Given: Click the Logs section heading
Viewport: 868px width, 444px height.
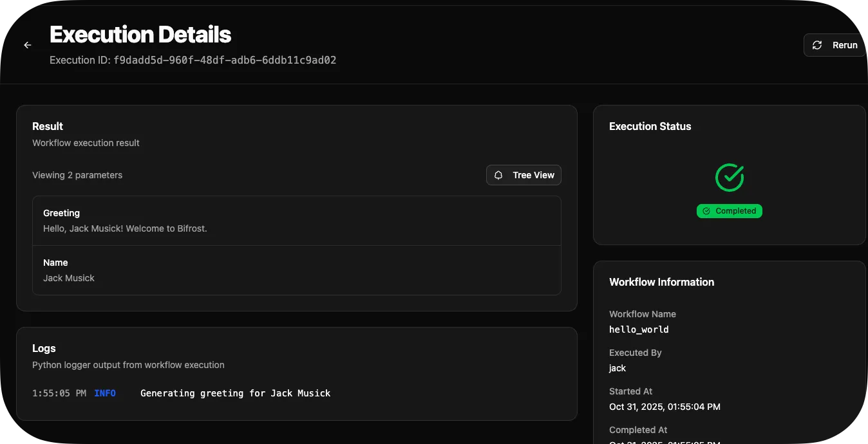Looking at the screenshot, I should point(44,348).
